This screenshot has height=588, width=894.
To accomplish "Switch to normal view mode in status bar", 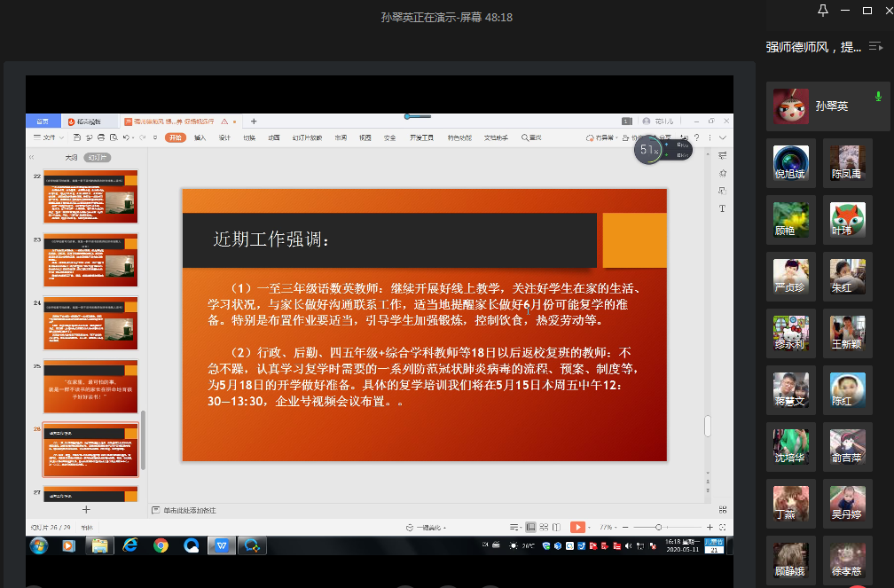I will click(530, 528).
